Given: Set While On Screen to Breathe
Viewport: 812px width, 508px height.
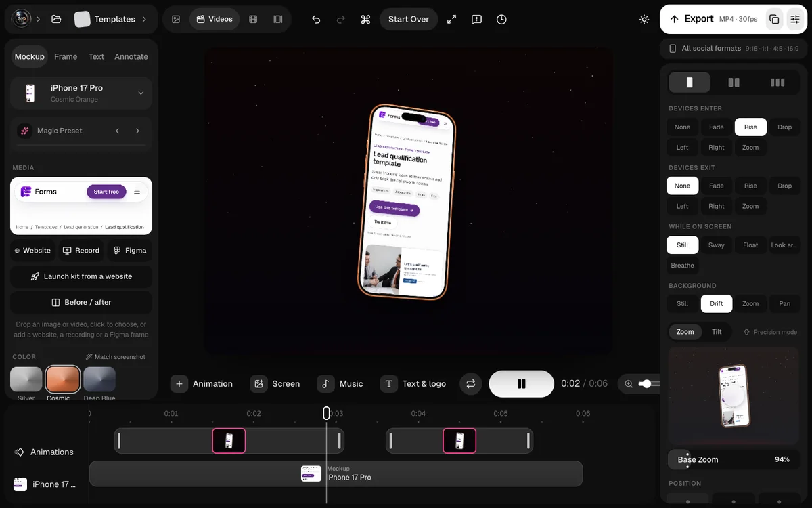Looking at the screenshot, I should pos(682,265).
